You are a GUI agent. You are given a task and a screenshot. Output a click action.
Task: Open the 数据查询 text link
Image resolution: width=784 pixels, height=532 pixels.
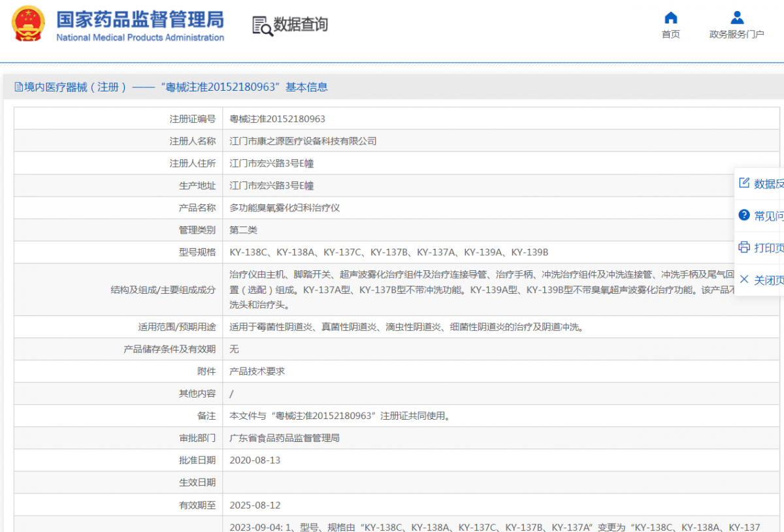pyautogui.click(x=301, y=25)
